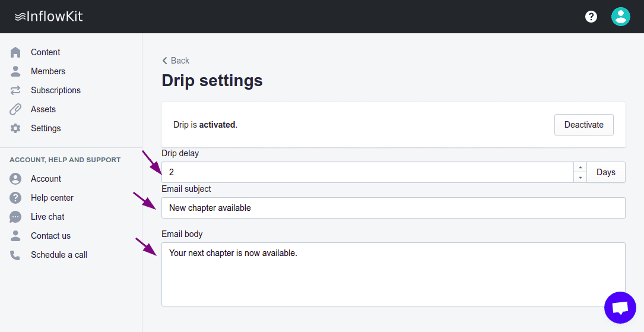The height and width of the screenshot is (332, 644).
Task: Click the Settings gear icon
Action: 15,128
